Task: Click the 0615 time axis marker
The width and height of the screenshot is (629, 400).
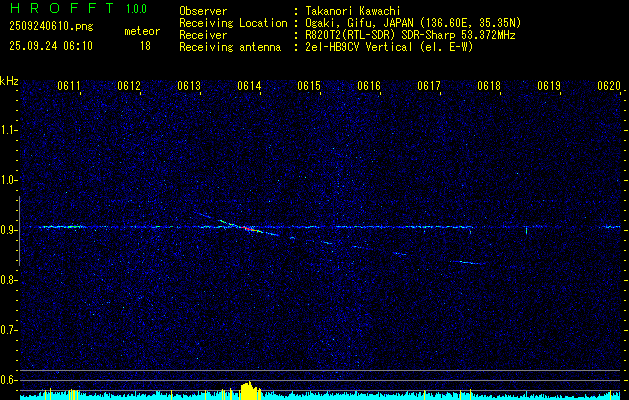Action: (x=309, y=86)
